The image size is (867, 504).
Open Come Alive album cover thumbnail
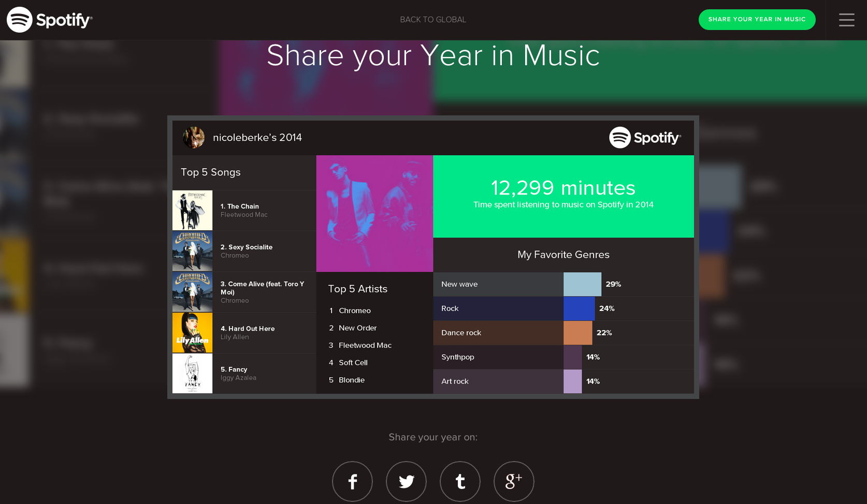pyautogui.click(x=192, y=292)
